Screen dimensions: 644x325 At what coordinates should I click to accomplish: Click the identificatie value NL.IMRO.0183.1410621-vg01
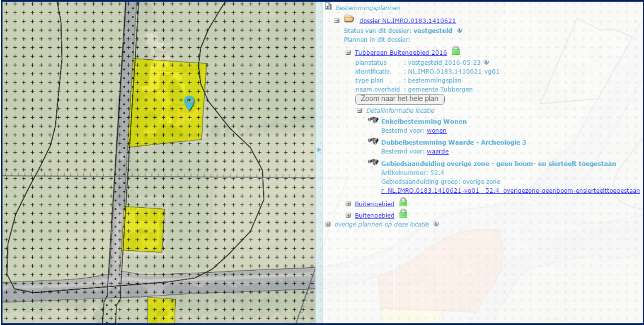(453, 71)
